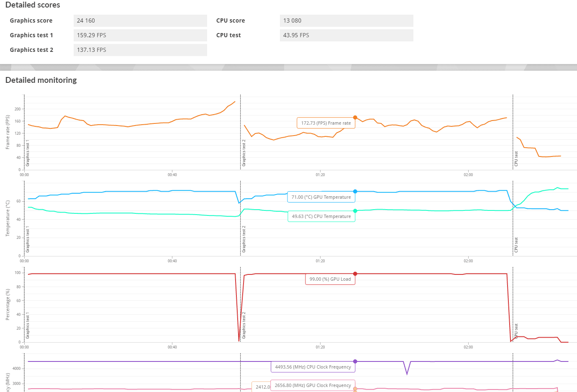This screenshot has width=577, height=392.
Task: Click the 02:00 time label under temperature chart
Action: click(468, 261)
